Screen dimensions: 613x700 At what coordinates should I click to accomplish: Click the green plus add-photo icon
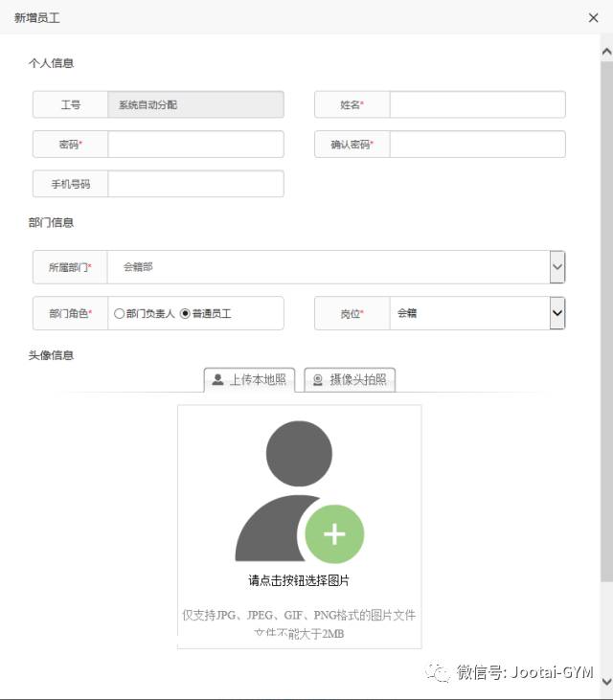click(334, 534)
